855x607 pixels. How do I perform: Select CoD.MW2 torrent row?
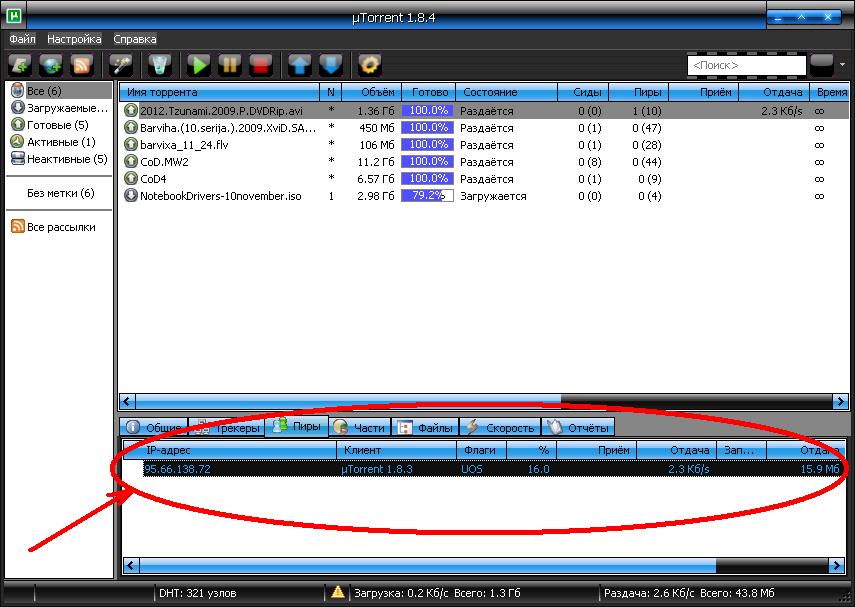[x=484, y=161]
